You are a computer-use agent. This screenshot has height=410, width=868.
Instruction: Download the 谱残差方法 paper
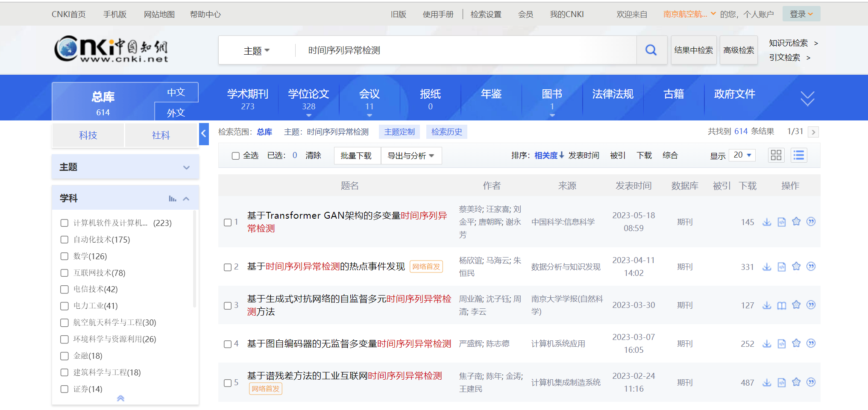click(767, 382)
